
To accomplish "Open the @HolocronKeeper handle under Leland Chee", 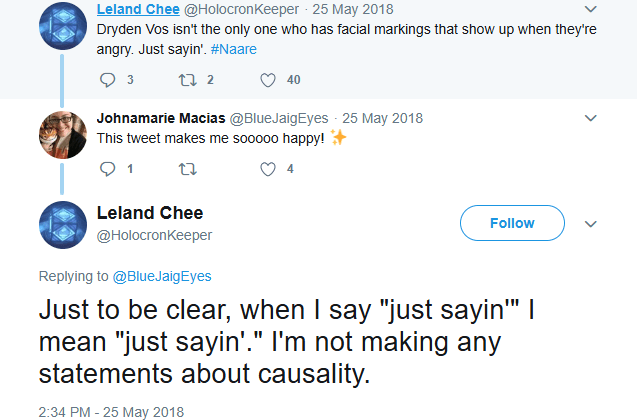I will [154, 235].
